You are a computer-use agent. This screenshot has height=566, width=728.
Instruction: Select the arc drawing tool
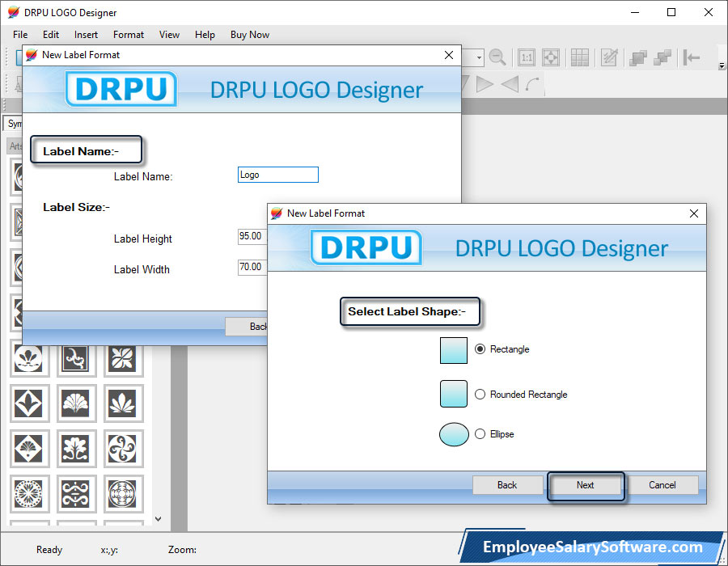532,84
